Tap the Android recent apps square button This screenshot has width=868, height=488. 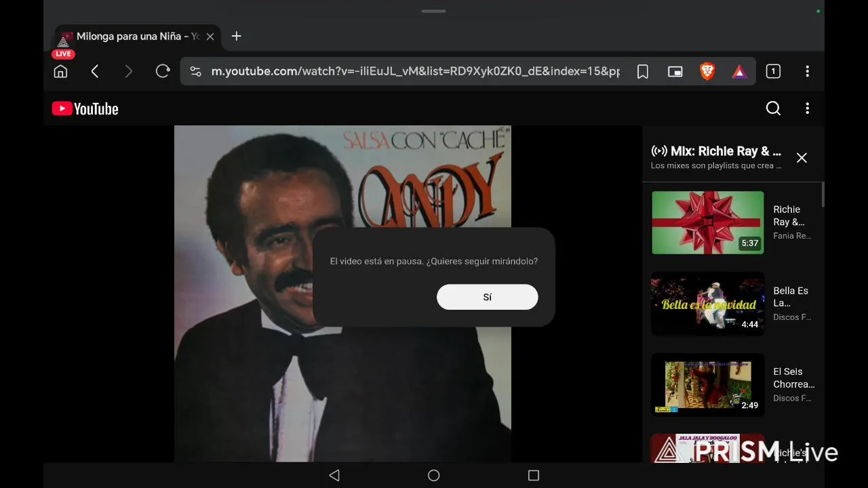click(x=534, y=476)
